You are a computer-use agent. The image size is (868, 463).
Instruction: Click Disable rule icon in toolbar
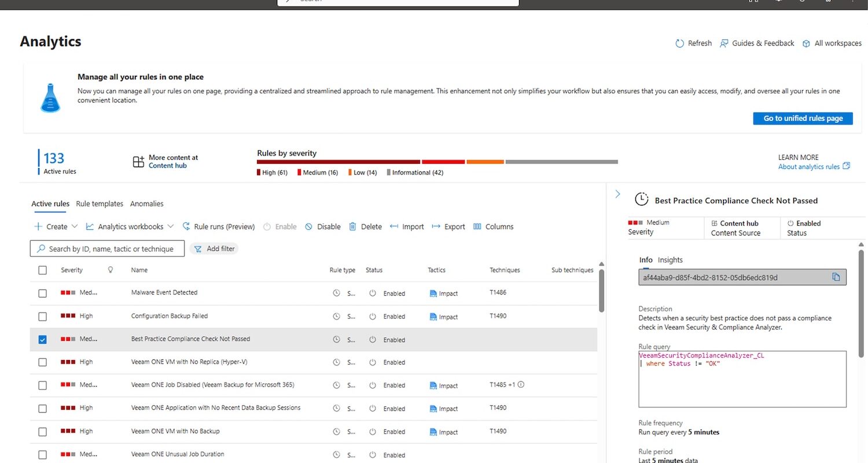point(309,227)
